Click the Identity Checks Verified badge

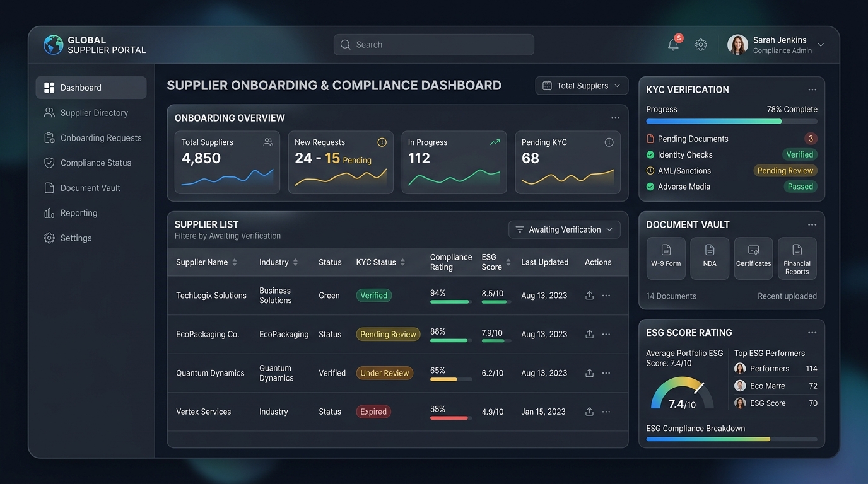click(x=800, y=154)
